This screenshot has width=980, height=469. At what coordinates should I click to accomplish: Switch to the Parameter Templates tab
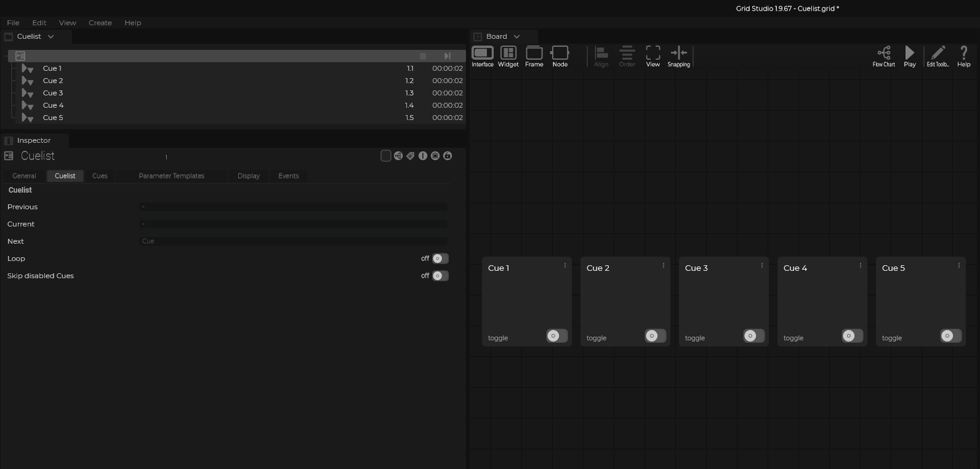171,176
